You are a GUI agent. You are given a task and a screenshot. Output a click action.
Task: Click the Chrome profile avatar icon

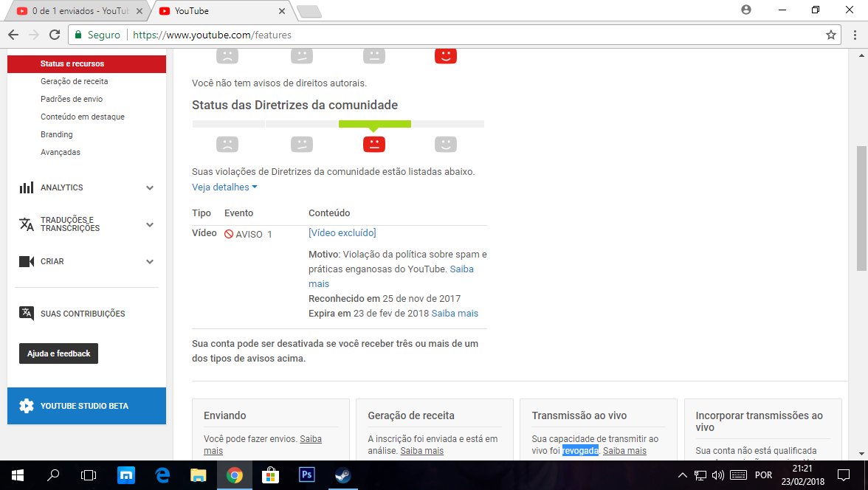point(746,10)
